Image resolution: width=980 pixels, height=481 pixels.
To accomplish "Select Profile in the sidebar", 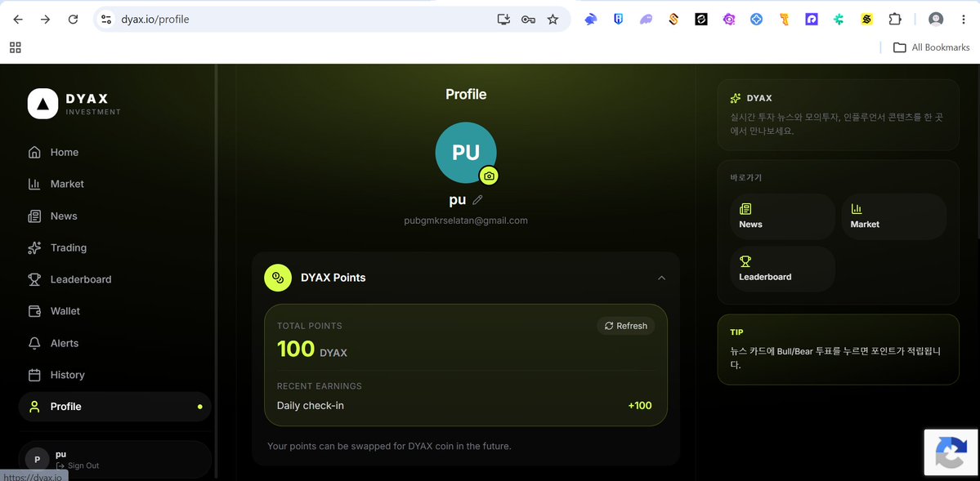I will pyautogui.click(x=115, y=407).
